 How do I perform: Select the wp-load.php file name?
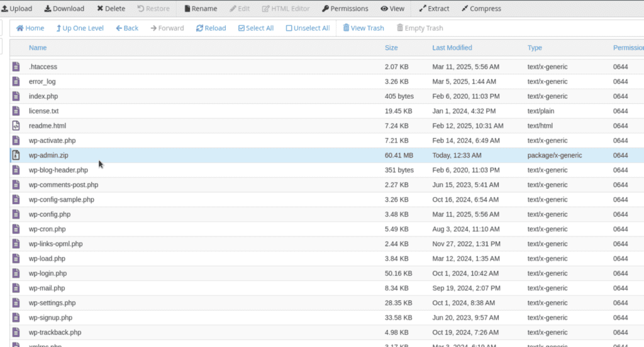pos(47,259)
